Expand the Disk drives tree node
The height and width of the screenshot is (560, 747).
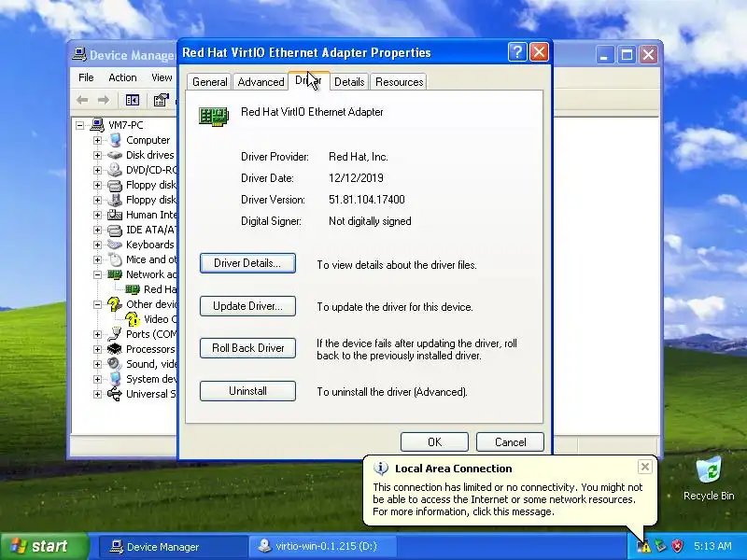point(97,155)
